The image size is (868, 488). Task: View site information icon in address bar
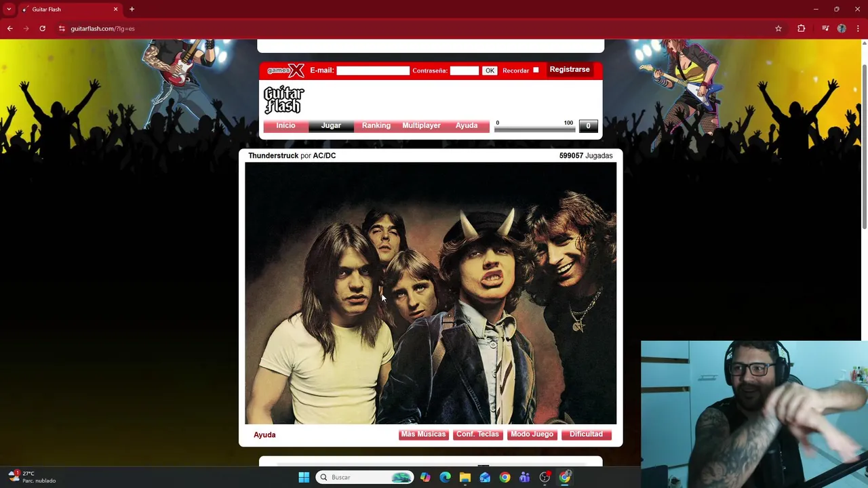62,28
